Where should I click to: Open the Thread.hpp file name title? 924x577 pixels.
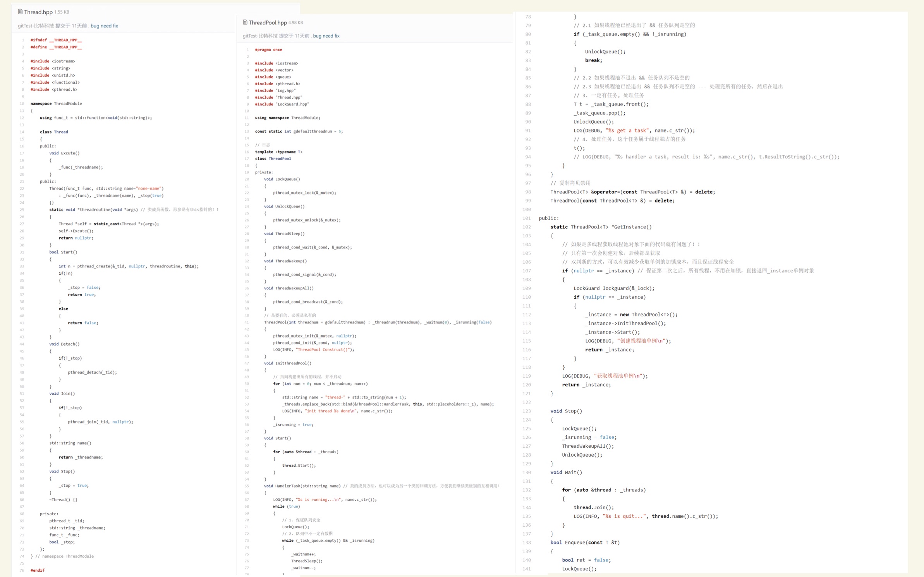[x=38, y=12]
